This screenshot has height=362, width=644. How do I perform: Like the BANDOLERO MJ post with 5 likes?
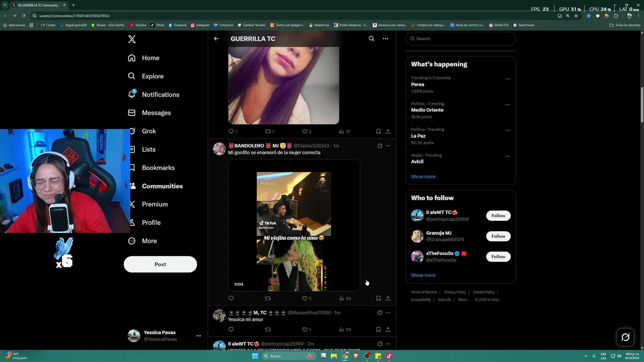(x=306, y=298)
